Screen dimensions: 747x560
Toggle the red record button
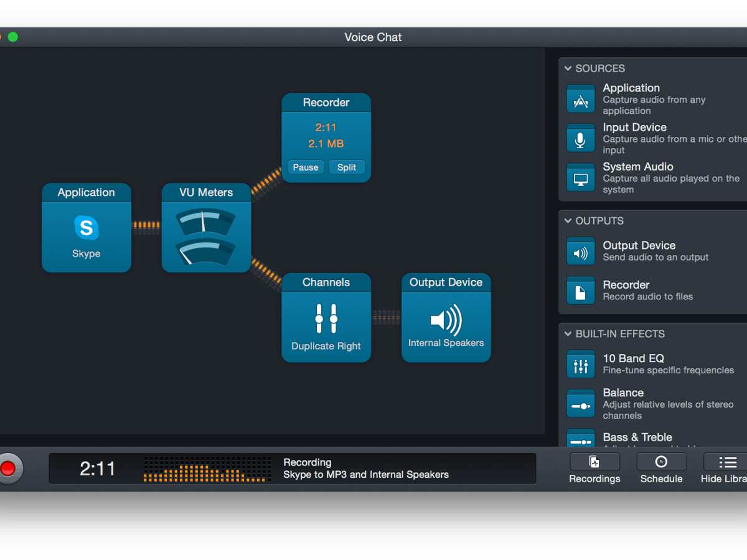point(8,468)
